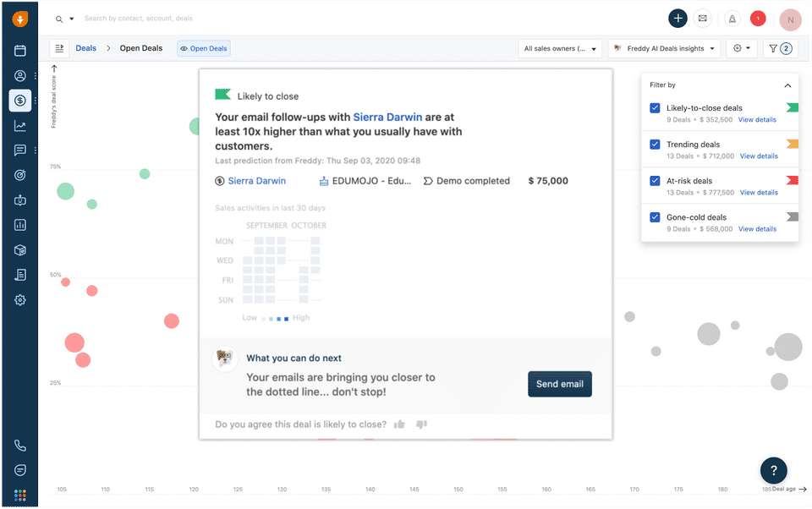Click the gray Gone-cold deals flag swatch

point(793,216)
